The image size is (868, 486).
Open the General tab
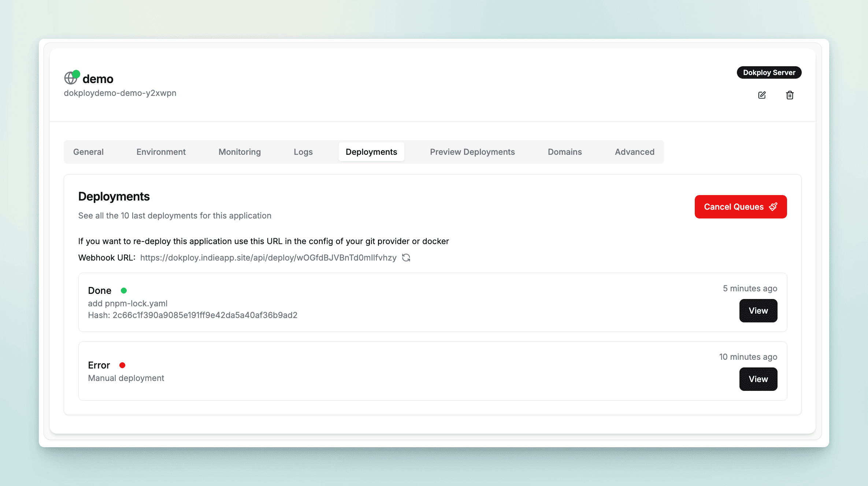[88, 152]
